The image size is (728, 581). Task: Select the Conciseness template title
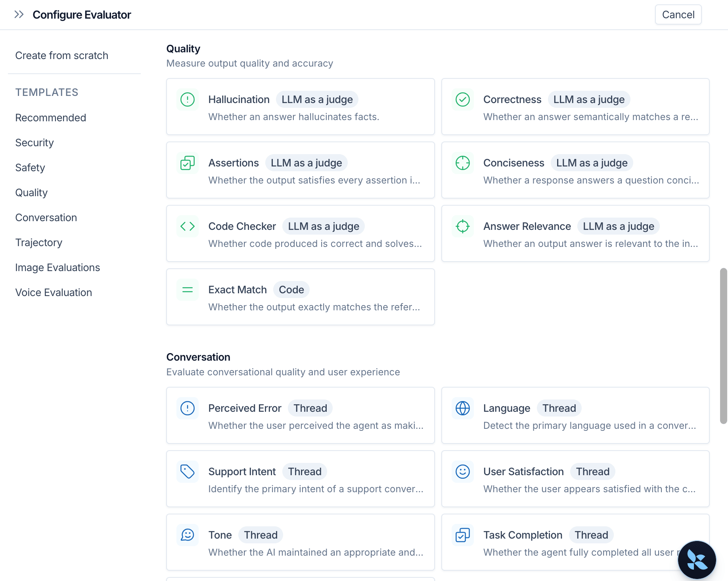tap(514, 163)
